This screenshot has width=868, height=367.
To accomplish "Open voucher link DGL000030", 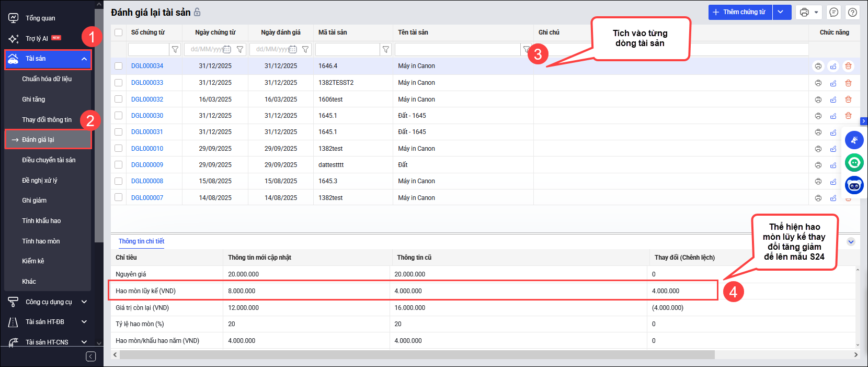I will 147,116.
